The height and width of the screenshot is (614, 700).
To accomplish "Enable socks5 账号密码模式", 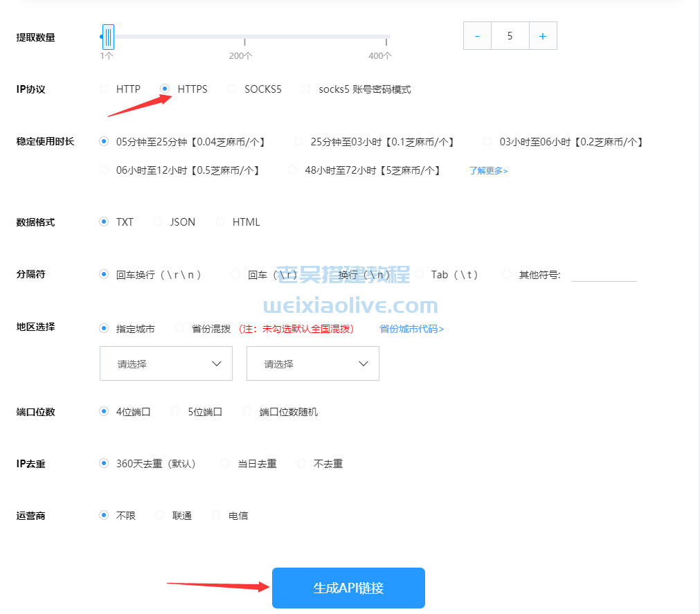I will click(305, 89).
